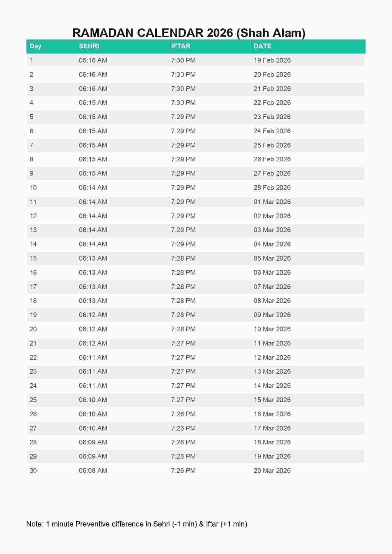The height and width of the screenshot is (554, 392).
Task: Select the 19 Feb 2026 date cell
Action: pyautogui.click(x=272, y=60)
